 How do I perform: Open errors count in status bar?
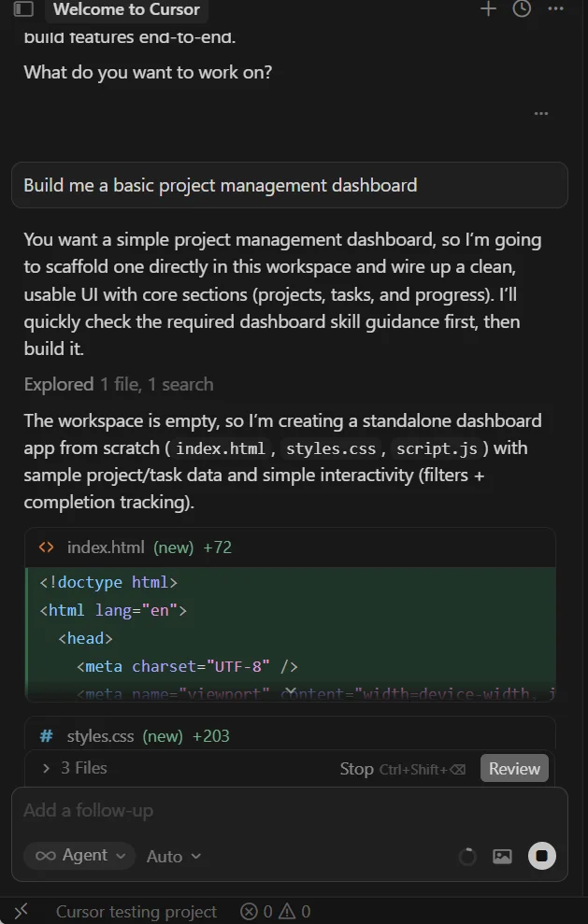[256, 912]
